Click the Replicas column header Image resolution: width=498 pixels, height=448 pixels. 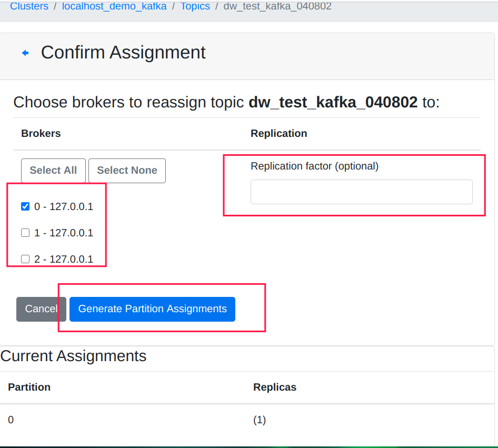coord(274,387)
